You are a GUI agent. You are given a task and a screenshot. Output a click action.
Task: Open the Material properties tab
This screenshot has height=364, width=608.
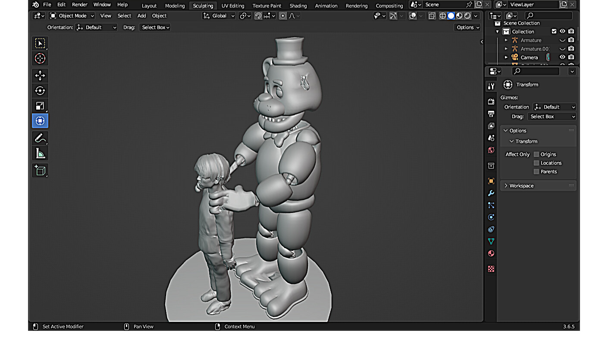(x=491, y=253)
